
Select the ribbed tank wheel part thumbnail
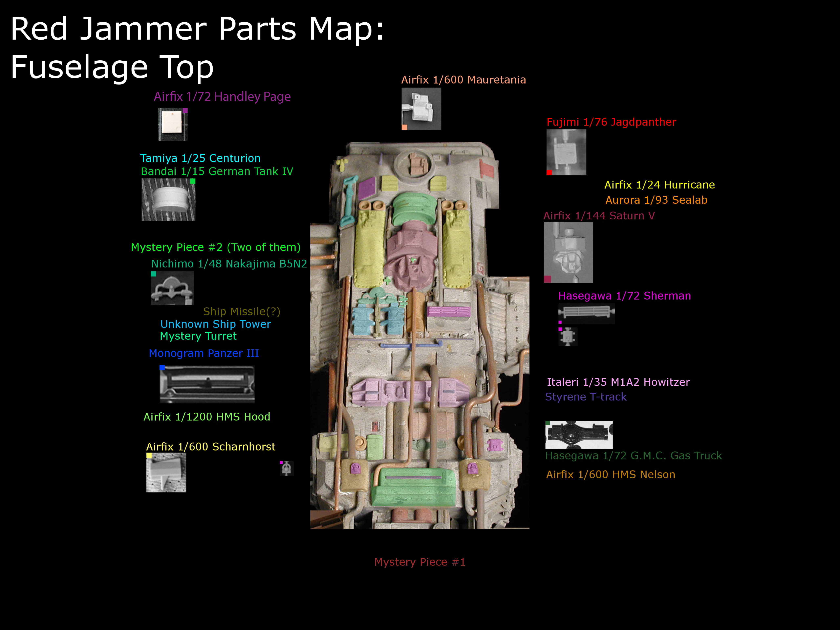click(168, 200)
